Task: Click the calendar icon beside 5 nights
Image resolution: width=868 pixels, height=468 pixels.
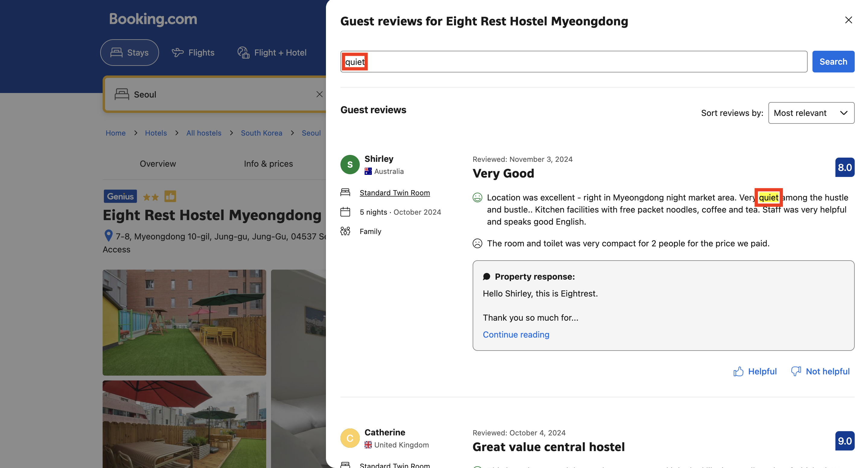Action: click(x=345, y=212)
